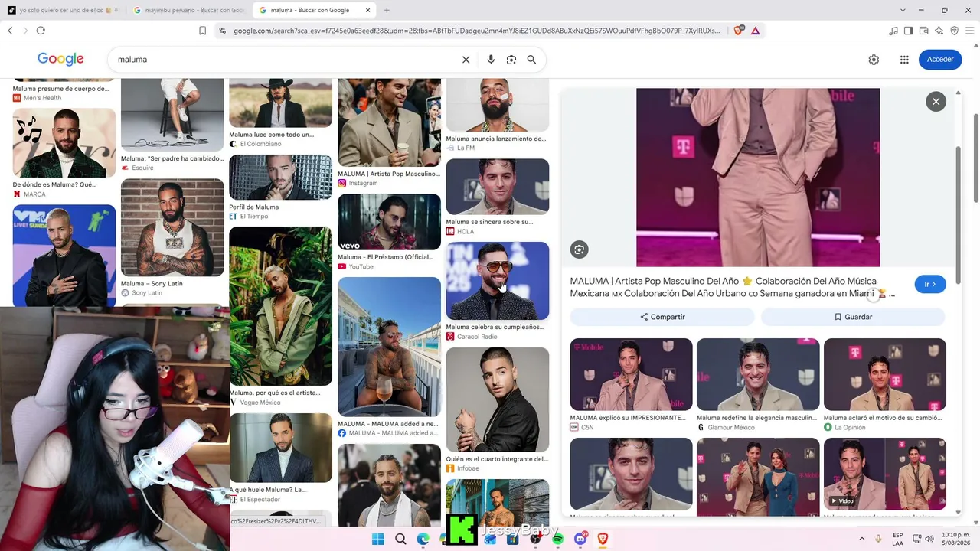Screen dimensions: 980x551
Task: Show the Brave sidebar panel
Action: (x=908, y=31)
